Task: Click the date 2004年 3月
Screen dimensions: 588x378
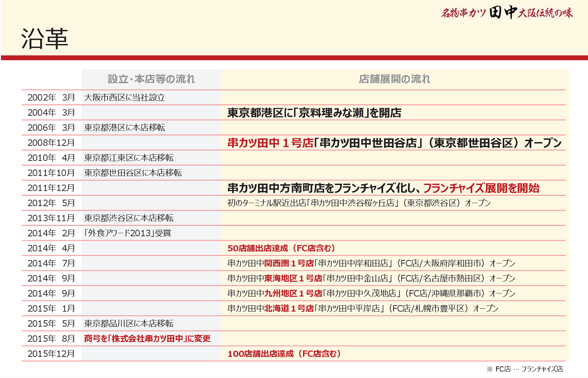Action: [x=51, y=112]
